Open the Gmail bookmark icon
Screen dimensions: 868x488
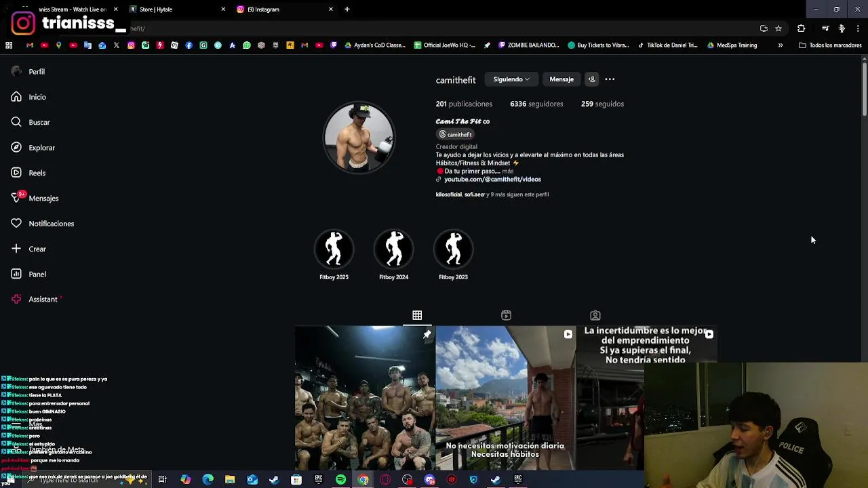pyautogui.click(x=30, y=45)
